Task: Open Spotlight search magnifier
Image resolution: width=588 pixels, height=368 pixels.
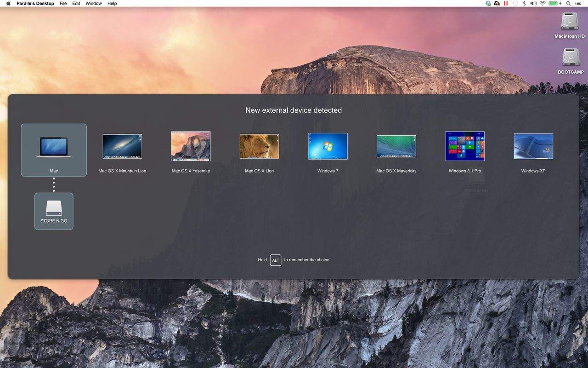Action: coord(568,3)
